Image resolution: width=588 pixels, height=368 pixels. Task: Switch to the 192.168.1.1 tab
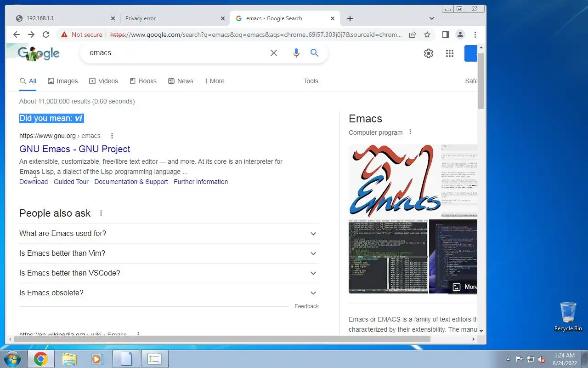point(64,18)
